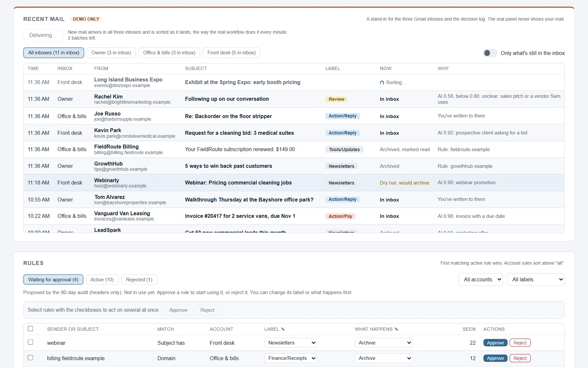
Task: Click 'Dry run: would archive' status
Action: (x=404, y=183)
